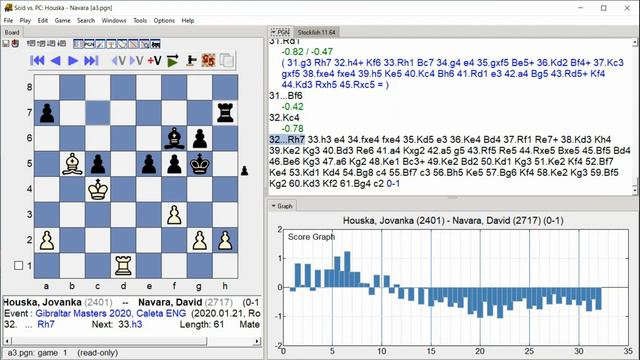Image resolution: width=640 pixels, height=360 pixels.
Task: Click the second of four database list icons
Action: [41, 43]
